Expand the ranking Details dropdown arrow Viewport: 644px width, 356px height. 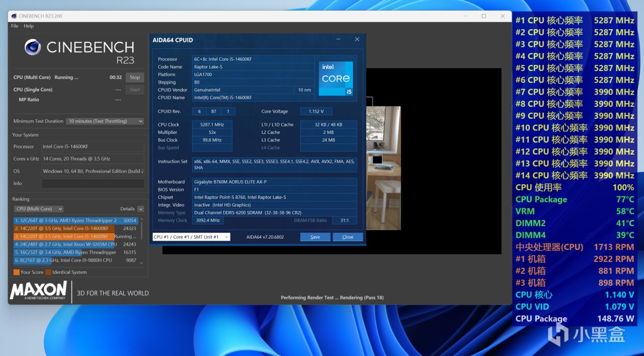[x=141, y=209]
